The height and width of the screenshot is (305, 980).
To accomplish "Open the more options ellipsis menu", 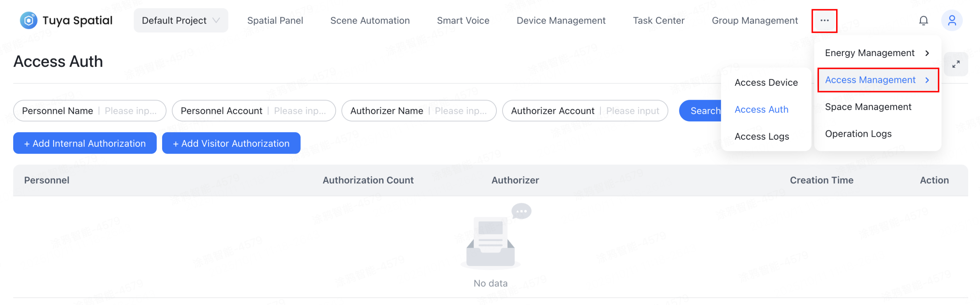I will point(824,20).
